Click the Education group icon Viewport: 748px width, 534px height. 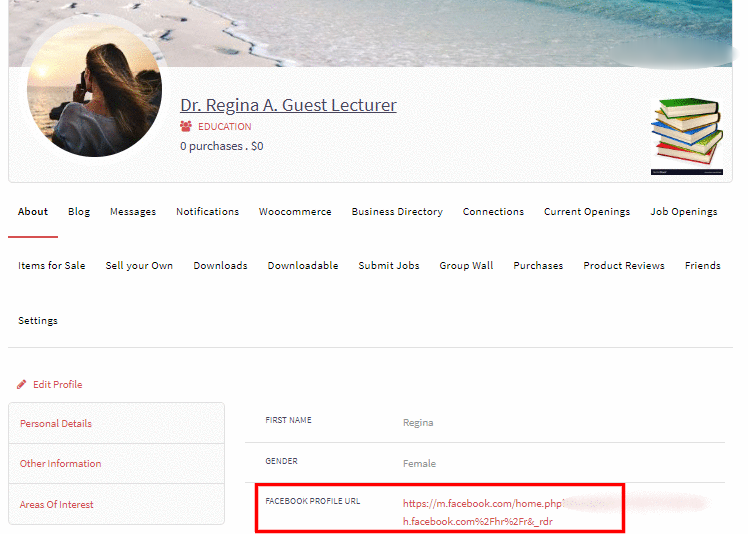(186, 127)
